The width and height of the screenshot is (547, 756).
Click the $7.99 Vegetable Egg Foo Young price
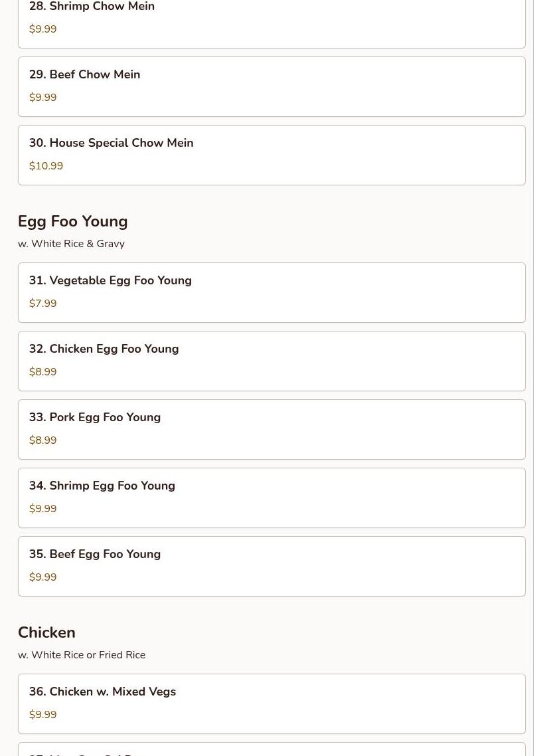coord(43,304)
